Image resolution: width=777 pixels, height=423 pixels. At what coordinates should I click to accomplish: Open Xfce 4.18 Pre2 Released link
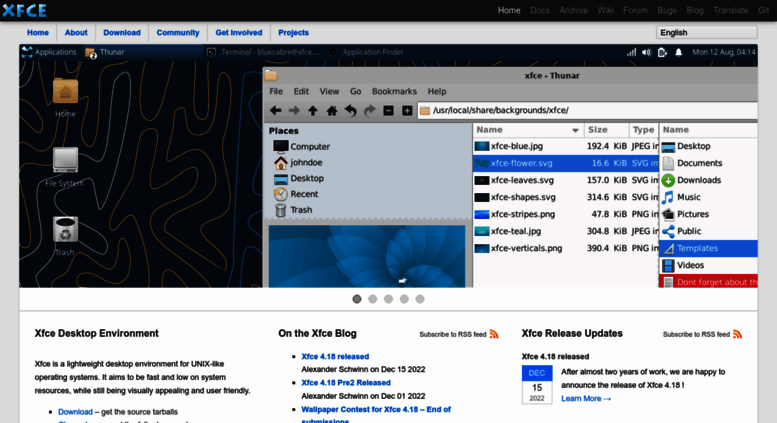coord(346,382)
